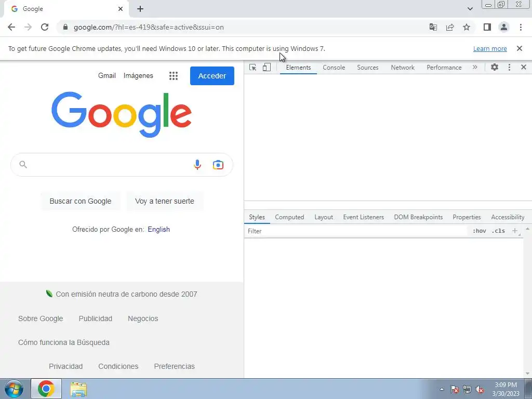Add a new style rule with plus

515,231
